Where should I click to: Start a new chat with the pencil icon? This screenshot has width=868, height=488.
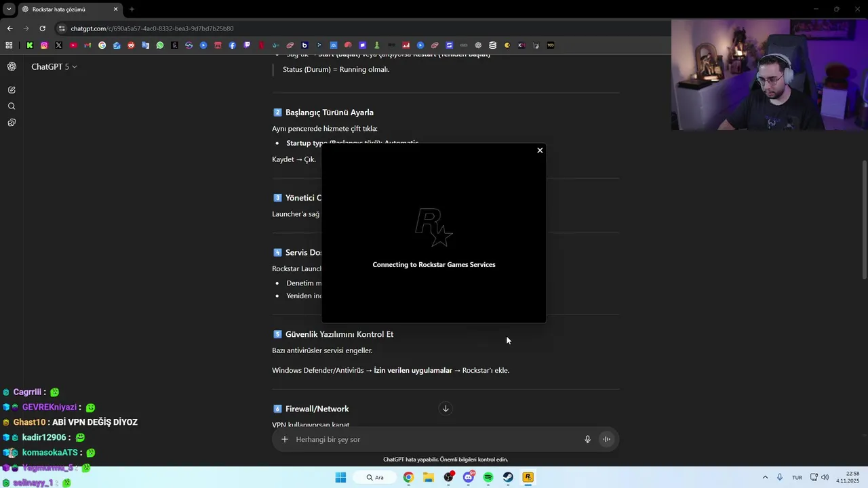click(12, 89)
